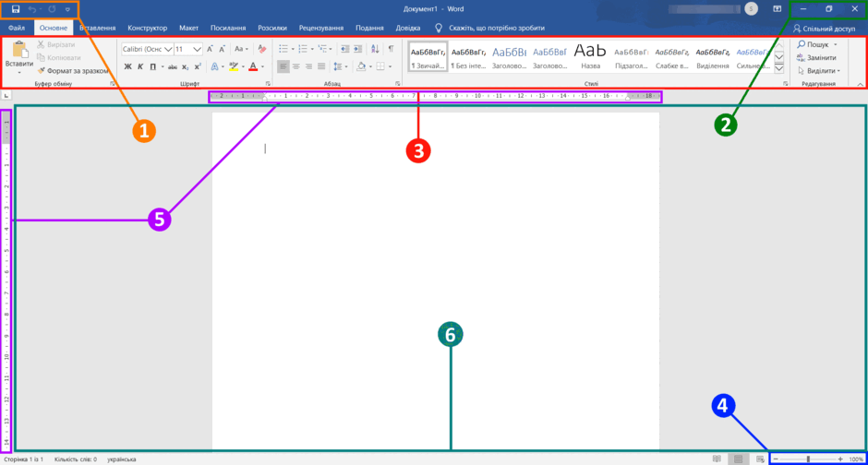Viewport: 868px width, 465px height.
Task: Toggle superscript x² formatting
Action: click(198, 67)
